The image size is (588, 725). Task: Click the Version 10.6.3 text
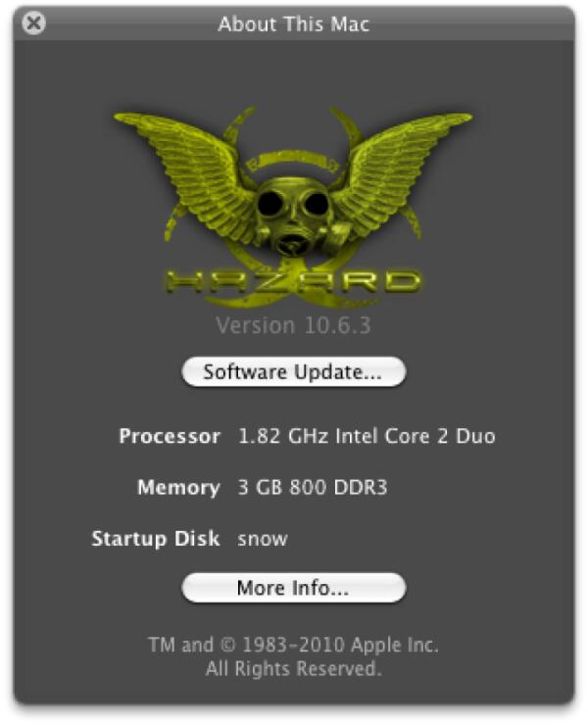[x=293, y=325]
